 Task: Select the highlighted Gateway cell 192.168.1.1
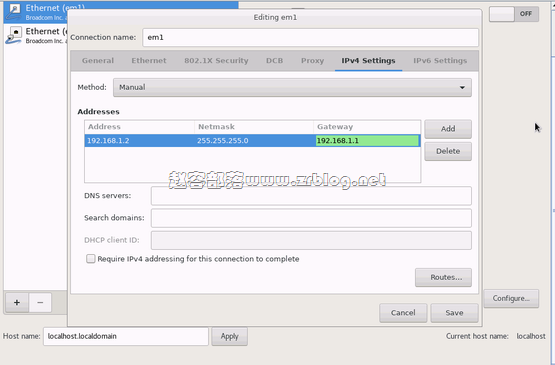tap(367, 141)
